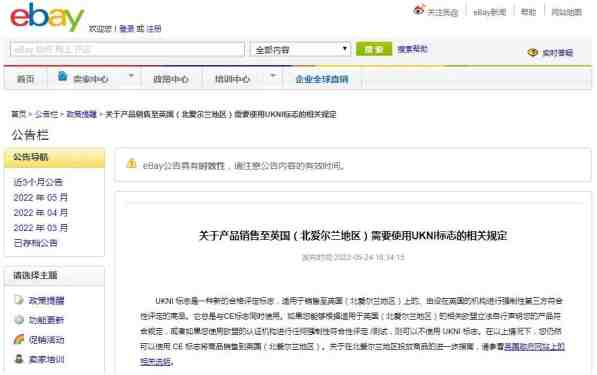Open 企业全球直销 tab
Image resolution: width=597 pixels, height=375 pixels.
coord(322,79)
